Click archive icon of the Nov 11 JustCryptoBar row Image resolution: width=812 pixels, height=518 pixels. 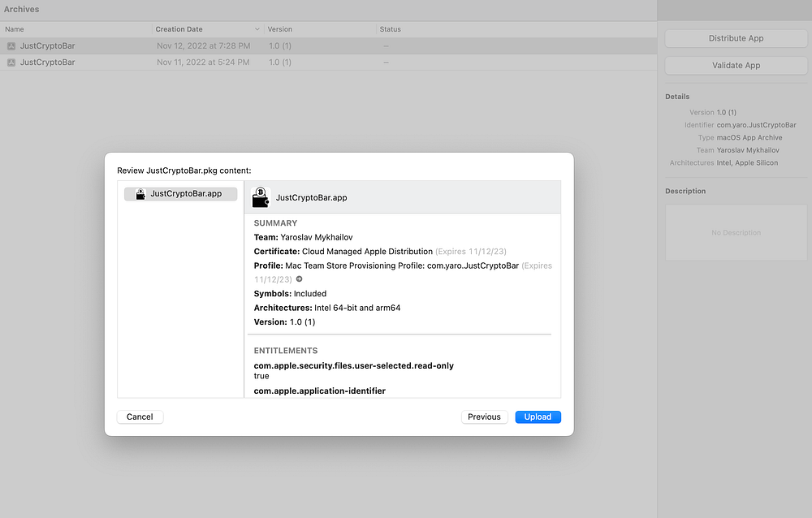tap(11, 63)
